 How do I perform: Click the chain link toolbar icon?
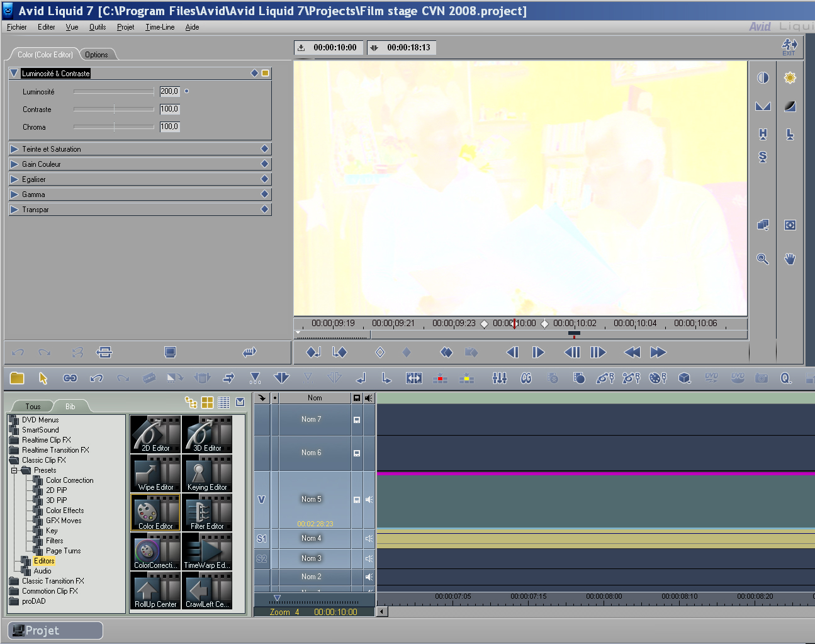click(x=70, y=378)
